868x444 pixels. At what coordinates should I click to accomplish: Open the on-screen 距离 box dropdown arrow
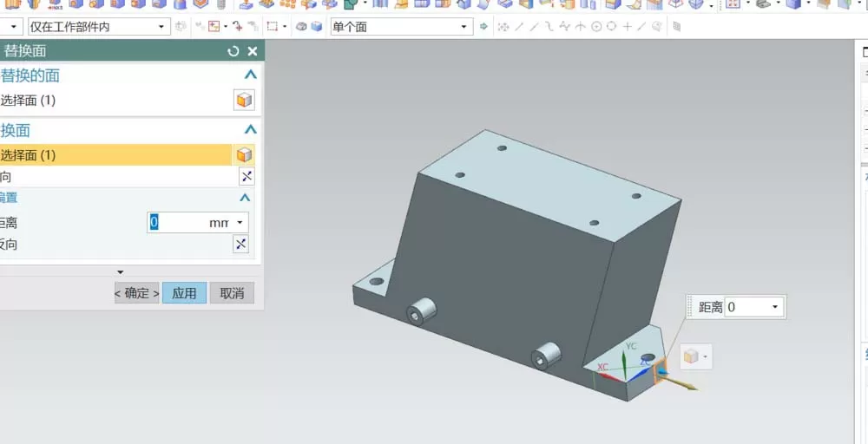point(774,307)
